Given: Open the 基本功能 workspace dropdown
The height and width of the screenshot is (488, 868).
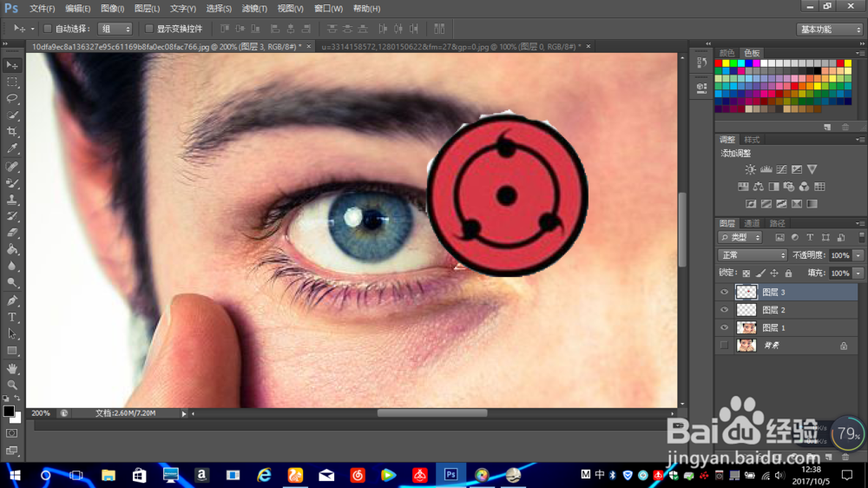Looking at the screenshot, I should click(829, 30).
